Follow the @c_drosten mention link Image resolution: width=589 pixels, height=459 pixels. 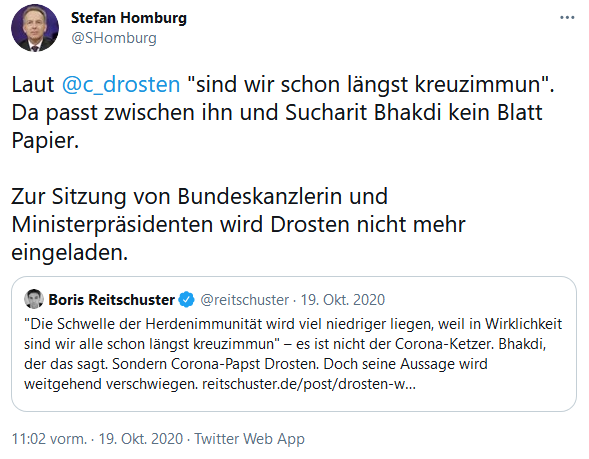121,84
